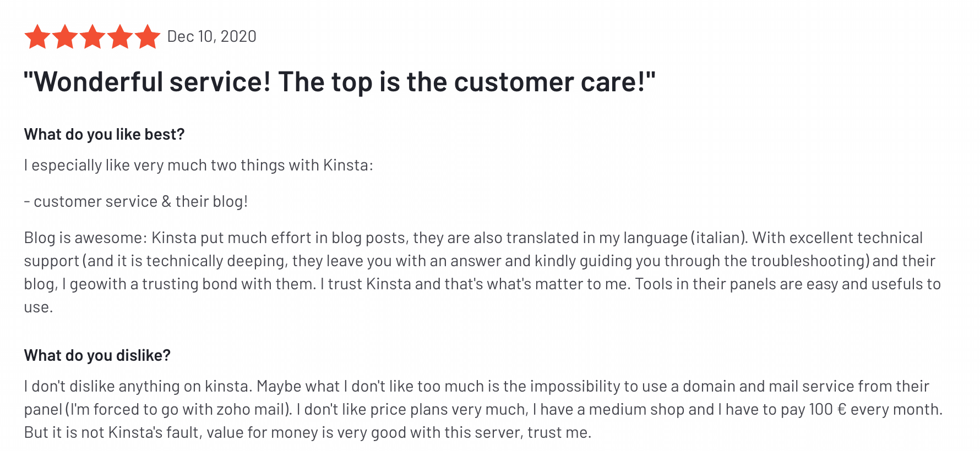Click the text "Blog is awesome"
Image resolution: width=980 pixels, height=451 pixels.
pyautogui.click(x=85, y=238)
